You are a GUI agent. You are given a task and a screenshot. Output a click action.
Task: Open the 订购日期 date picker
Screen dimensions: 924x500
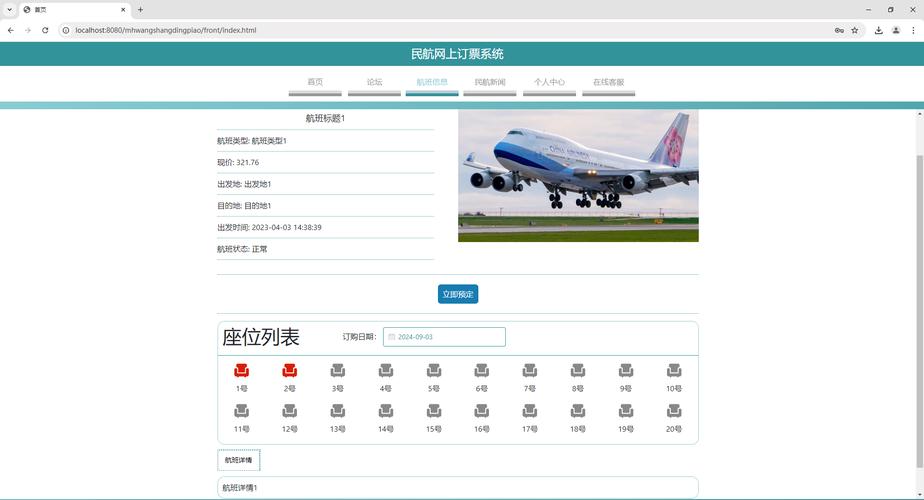pyautogui.click(x=444, y=337)
